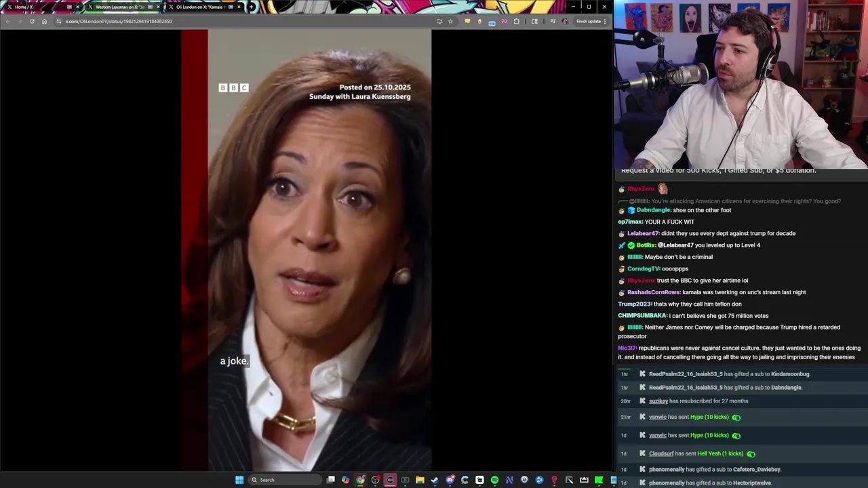
Task: Click the browser forward arrow
Action: (20, 21)
